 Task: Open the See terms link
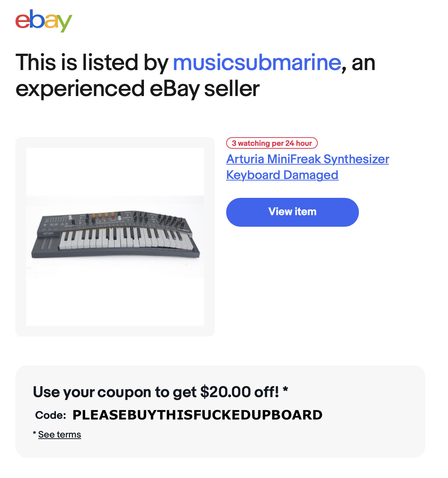coord(60,434)
